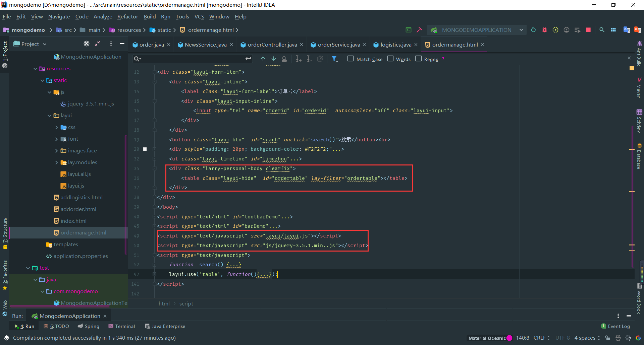Viewport: 644px width, 345px height.
Task: Open the MONGODEMOAPPLICATION run configuration dropdown
Action: click(x=477, y=30)
